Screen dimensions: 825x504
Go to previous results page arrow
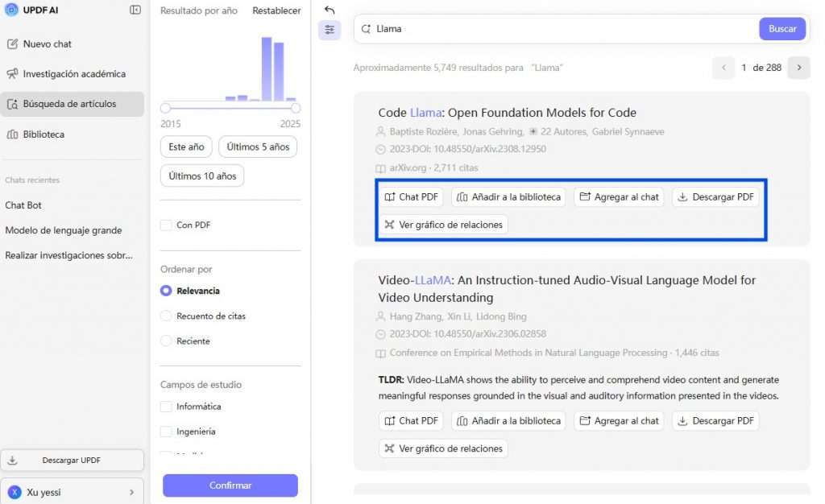coord(723,68)
